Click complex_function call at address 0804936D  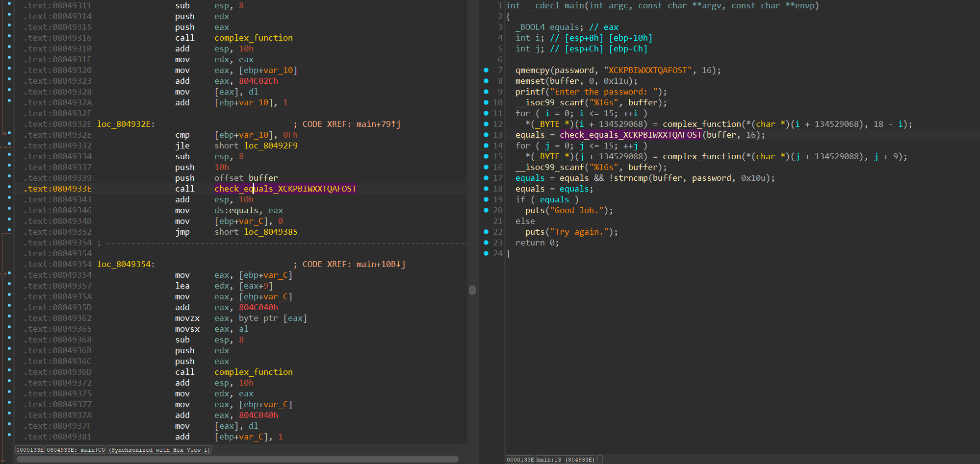[254, 372]
